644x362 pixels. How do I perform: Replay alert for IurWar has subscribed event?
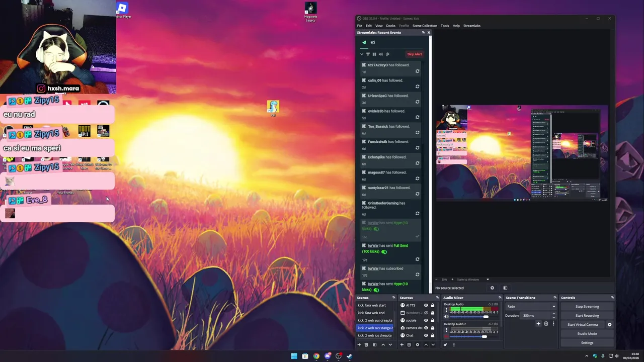[417, 275]
